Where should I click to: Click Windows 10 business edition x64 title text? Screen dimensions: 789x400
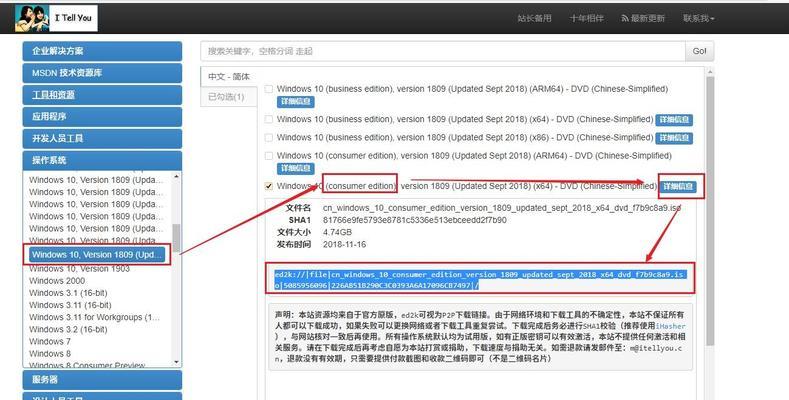pos(465,119)
